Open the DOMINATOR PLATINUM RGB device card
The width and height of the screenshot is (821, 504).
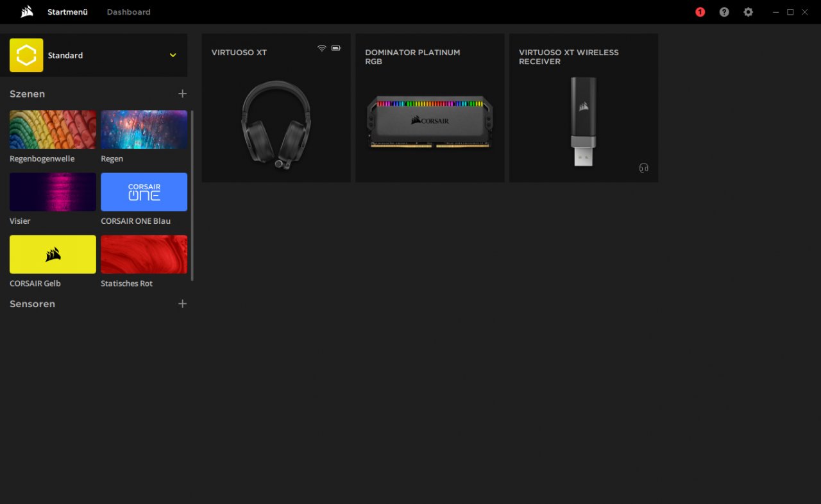(430, 108)
